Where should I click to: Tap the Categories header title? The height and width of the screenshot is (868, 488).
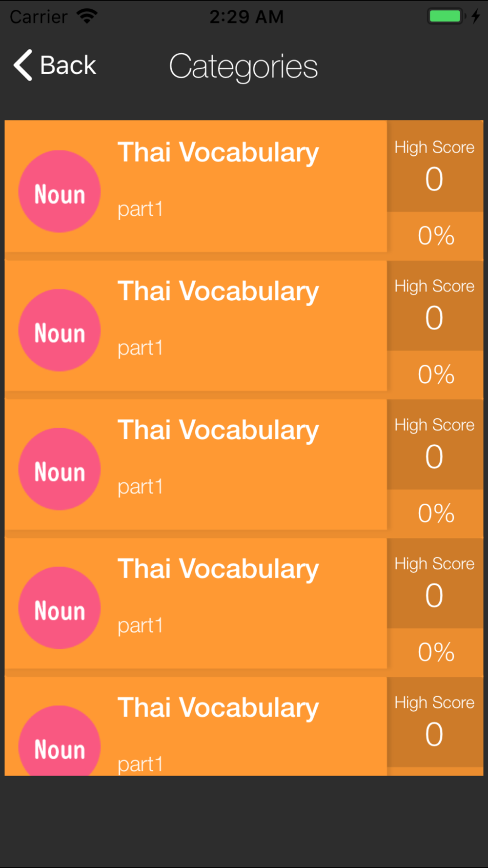(244, 67)
